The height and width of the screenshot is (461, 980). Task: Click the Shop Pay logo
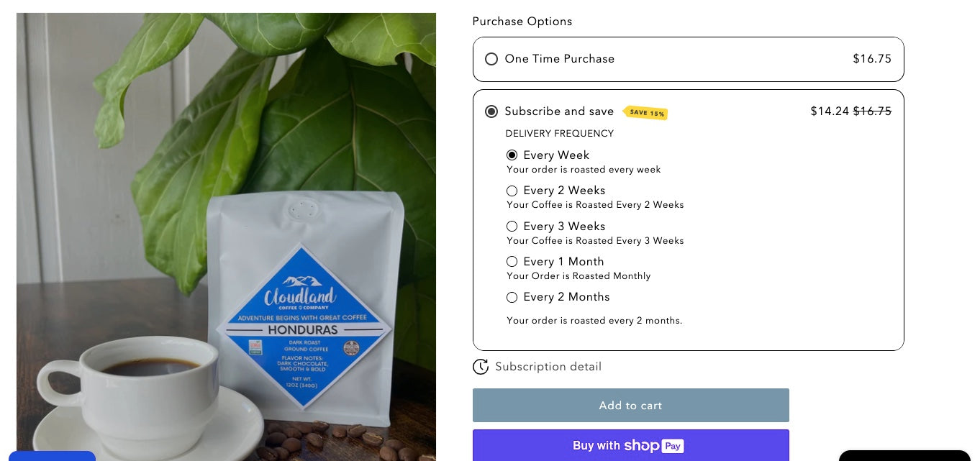pyautogui.click(x=653, y=446)
